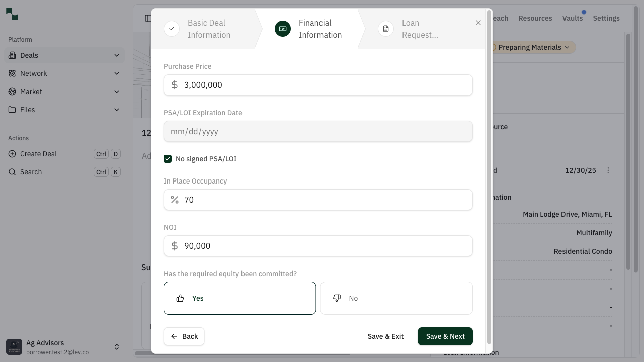Click the PSA/LOI Expiration Date field

(318, 131)
